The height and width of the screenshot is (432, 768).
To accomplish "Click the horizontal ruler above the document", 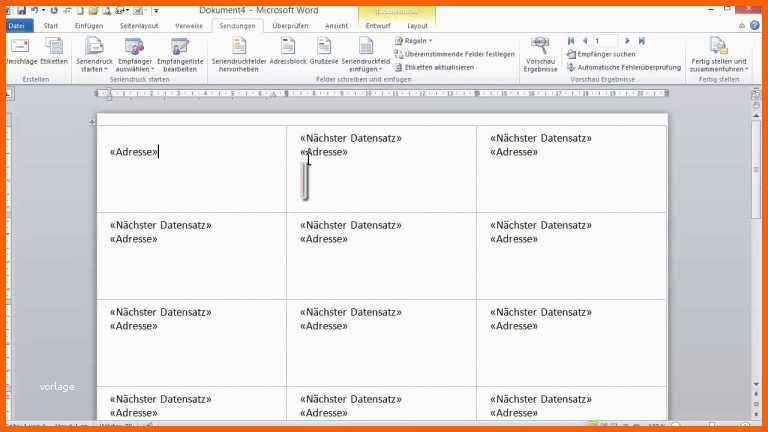I will 382,93.
